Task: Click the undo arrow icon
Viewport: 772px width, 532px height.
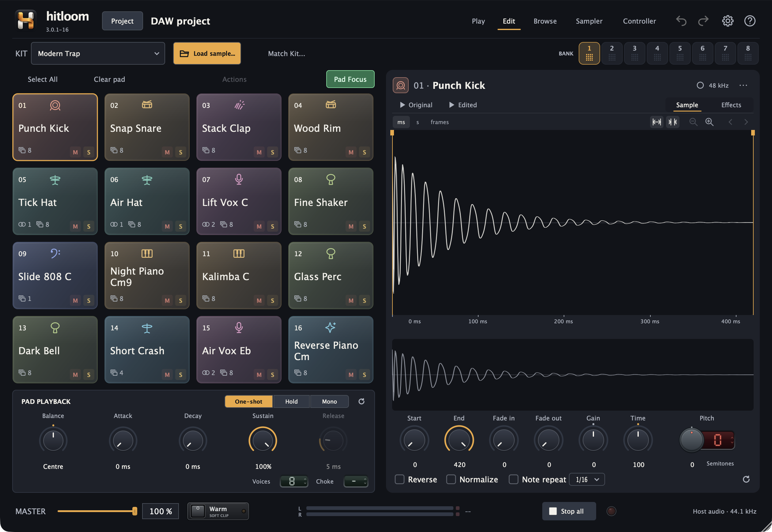Action: (681, 21)
